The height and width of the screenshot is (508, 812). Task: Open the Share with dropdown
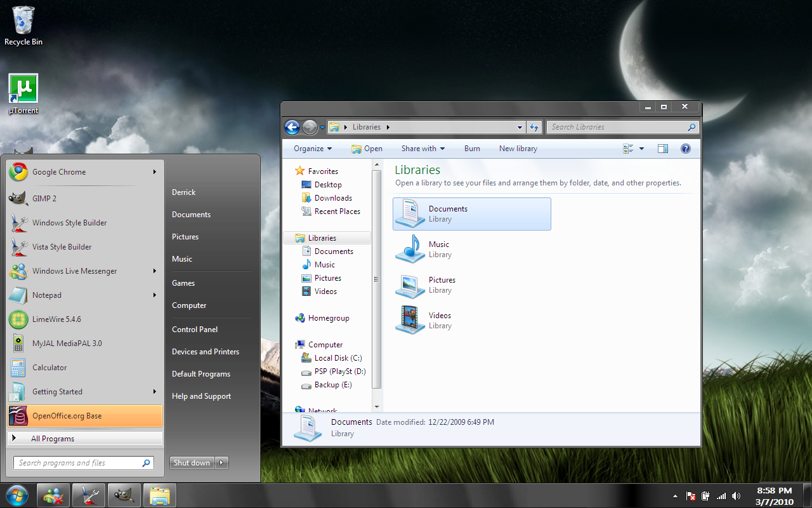[x=422, y=148]
